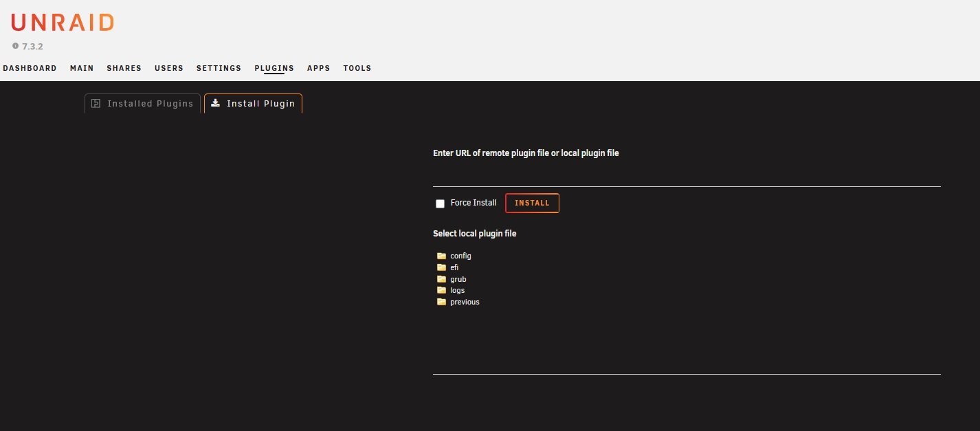The height and width of the screenshot is (431, 980).
Task: Click the grub folder icon
Action: click(441, 279)
